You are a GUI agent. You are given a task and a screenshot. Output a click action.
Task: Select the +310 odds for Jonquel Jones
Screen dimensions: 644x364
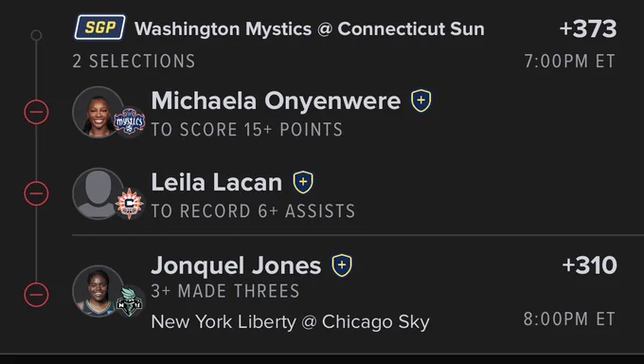(589, 265)
